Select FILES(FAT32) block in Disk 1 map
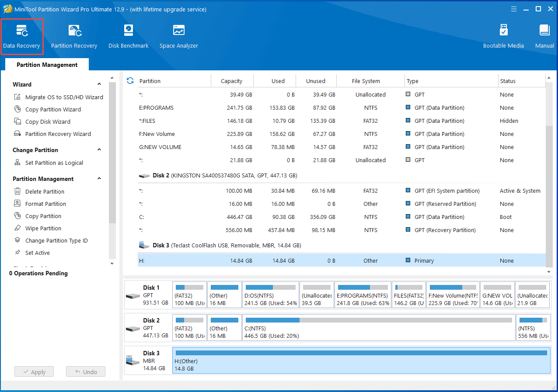Image resolution: width=558 pixels, height=392 pixels. click(x=408, y=295)
